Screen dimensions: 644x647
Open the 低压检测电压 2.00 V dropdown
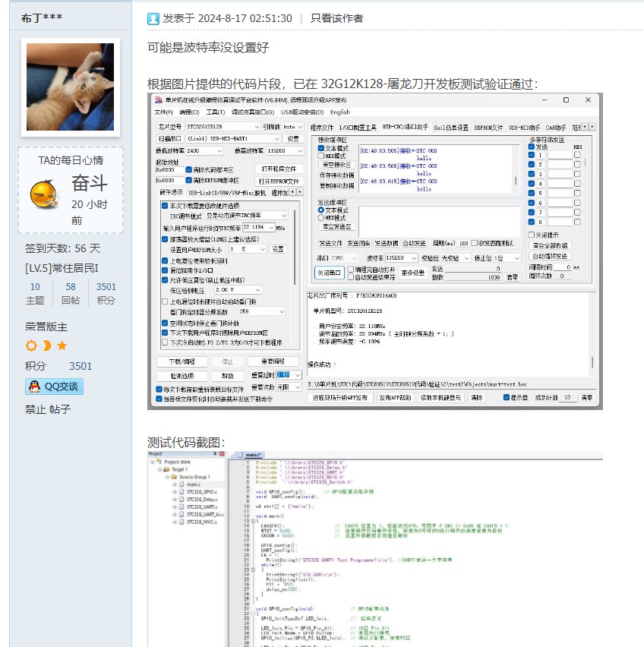pos(238,290)
